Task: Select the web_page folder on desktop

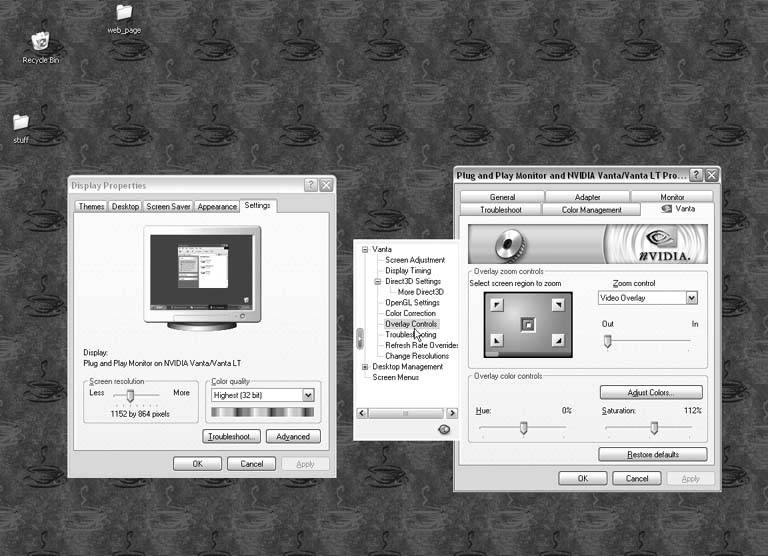Action: pyautogui.click(x=124, y=13)
